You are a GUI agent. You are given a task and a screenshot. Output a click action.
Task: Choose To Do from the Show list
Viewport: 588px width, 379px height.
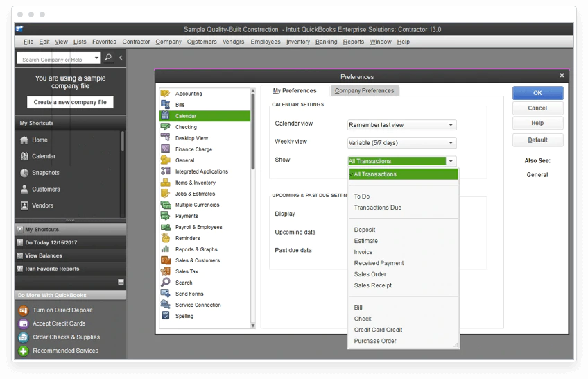click(362, 196)
